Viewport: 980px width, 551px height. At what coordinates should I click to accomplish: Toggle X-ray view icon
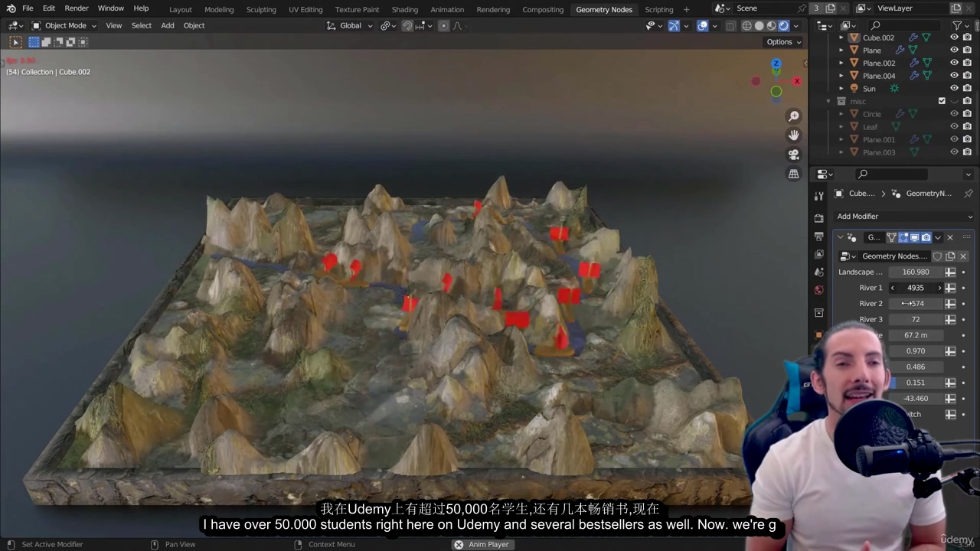coord(730,25)
